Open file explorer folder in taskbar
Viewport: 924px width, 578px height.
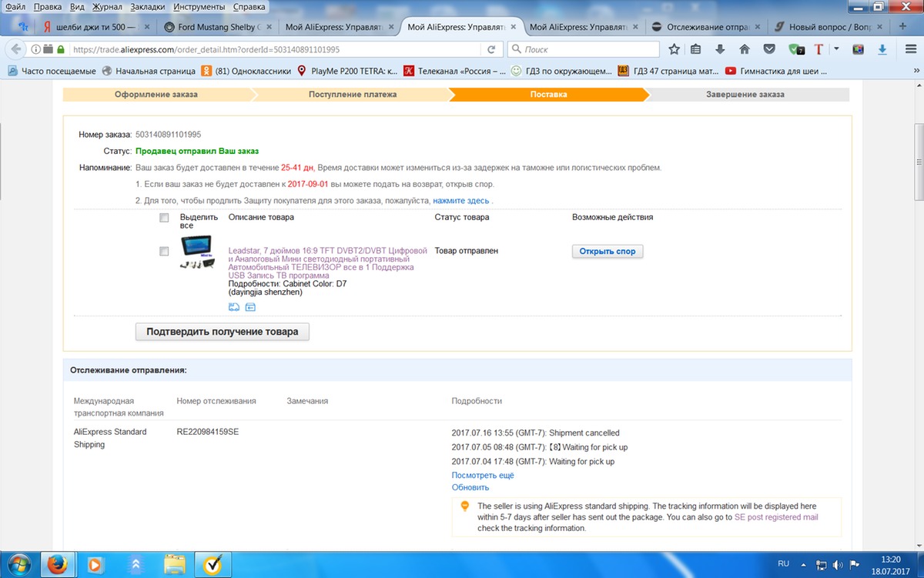tap(174, 564)
